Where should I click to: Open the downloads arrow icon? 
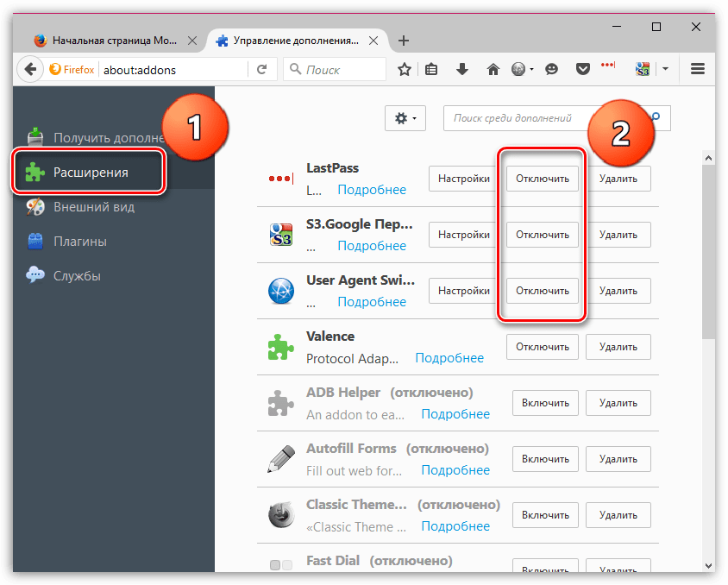click(x=462, y=69)
